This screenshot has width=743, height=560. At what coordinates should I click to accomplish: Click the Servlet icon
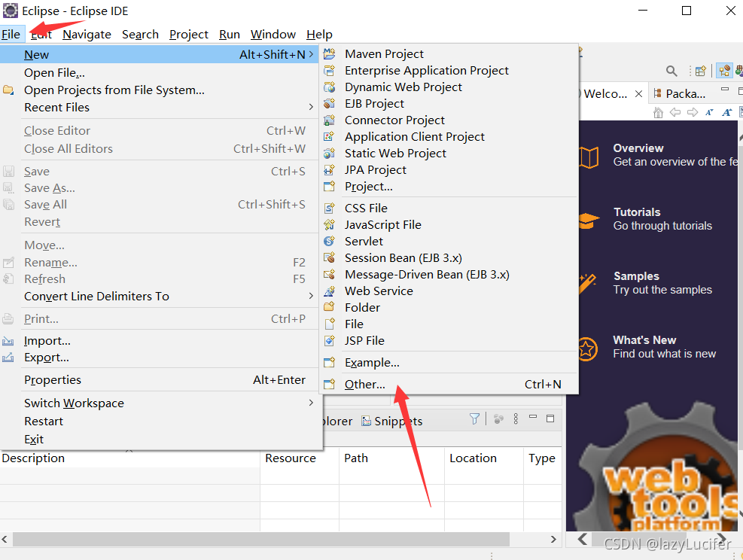[329, 242]
